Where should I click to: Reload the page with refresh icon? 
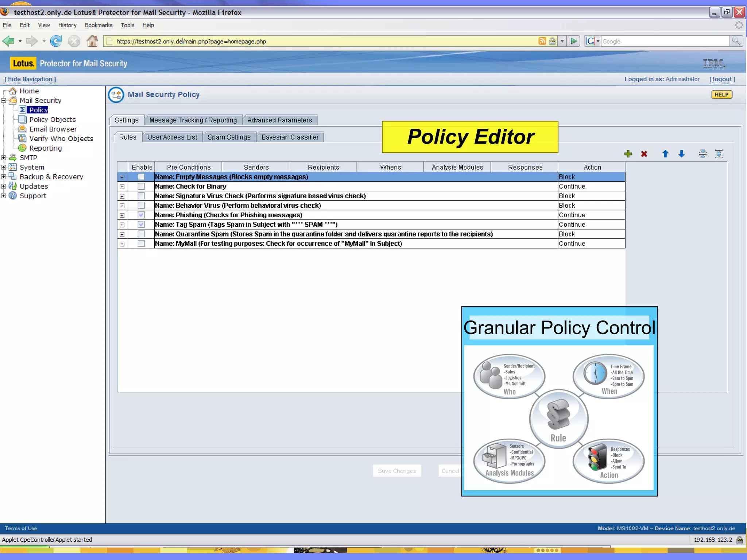(56, 41)
